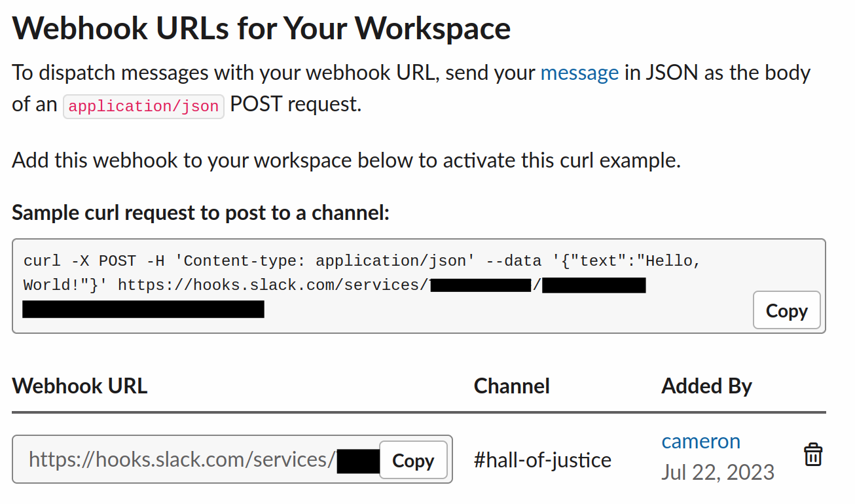Click the '#hall-of-justice' channel name

(543, 460)
